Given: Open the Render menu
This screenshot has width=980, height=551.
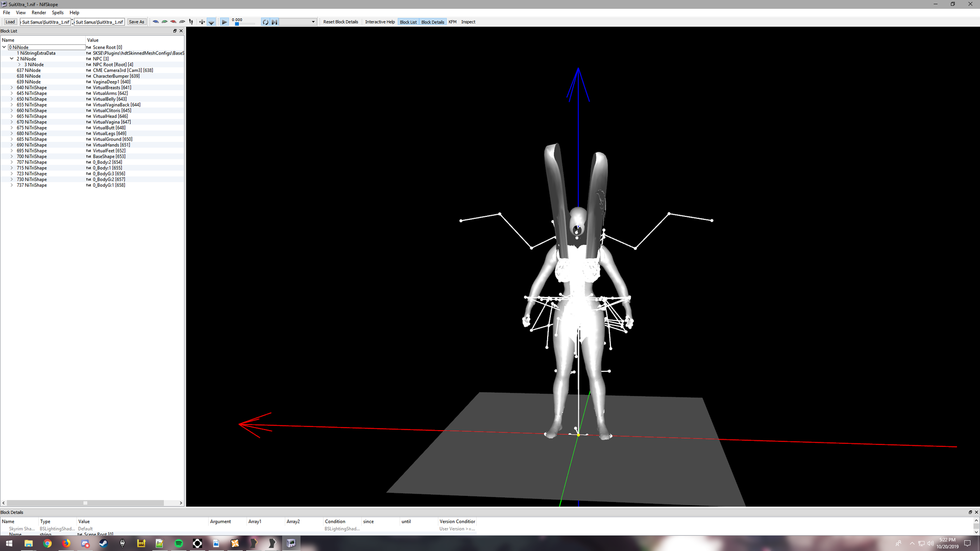Looking at the screenshot, I should click(x=39, y=13).
